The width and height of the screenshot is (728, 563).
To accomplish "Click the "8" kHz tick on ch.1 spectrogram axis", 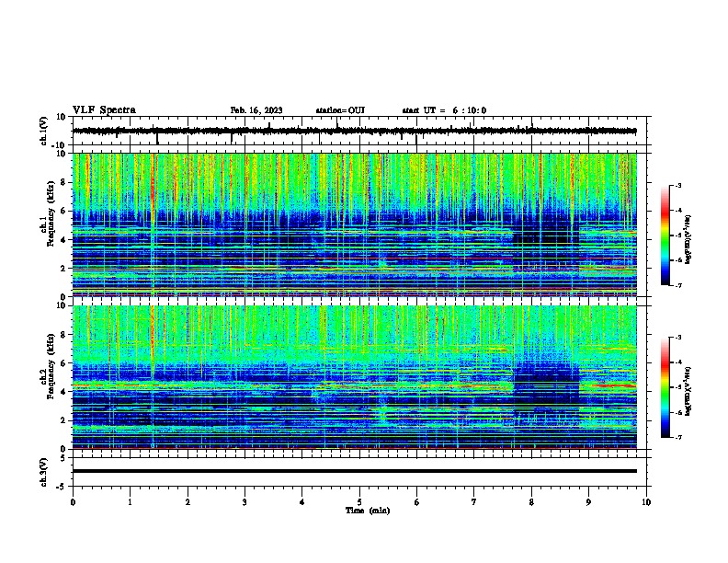I will (x=64, y=182).
